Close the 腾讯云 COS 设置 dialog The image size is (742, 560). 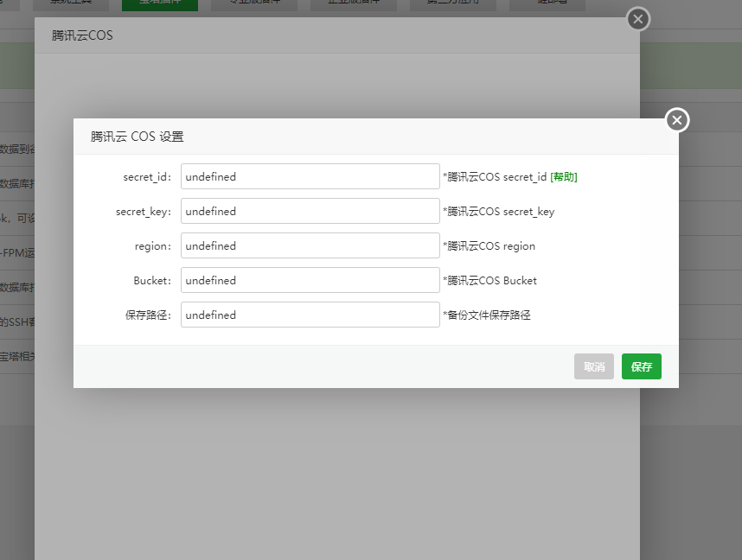tap(676, 120)
